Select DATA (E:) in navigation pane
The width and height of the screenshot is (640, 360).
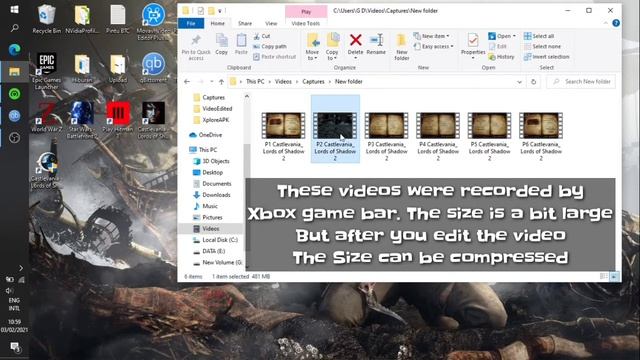(213, 251)
